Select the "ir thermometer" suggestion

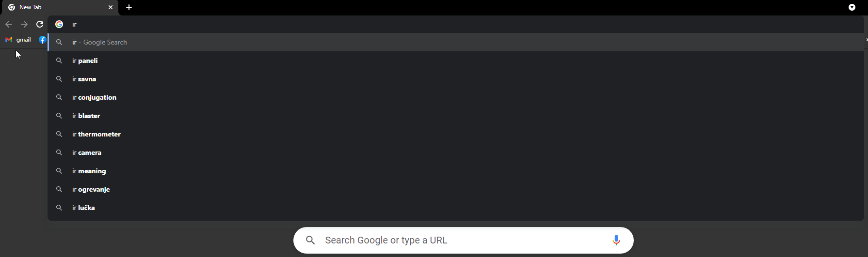[x=456, y=134]
